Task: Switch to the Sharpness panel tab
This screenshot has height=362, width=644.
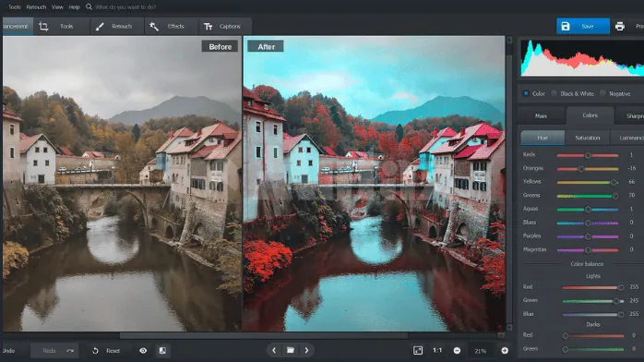Action: pos(629,115)
